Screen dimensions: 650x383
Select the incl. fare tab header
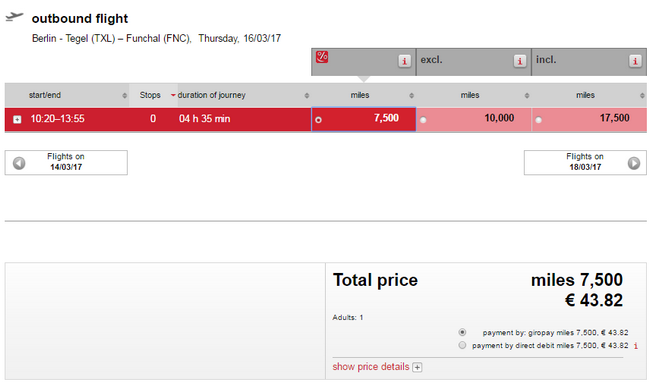(589, 62)
